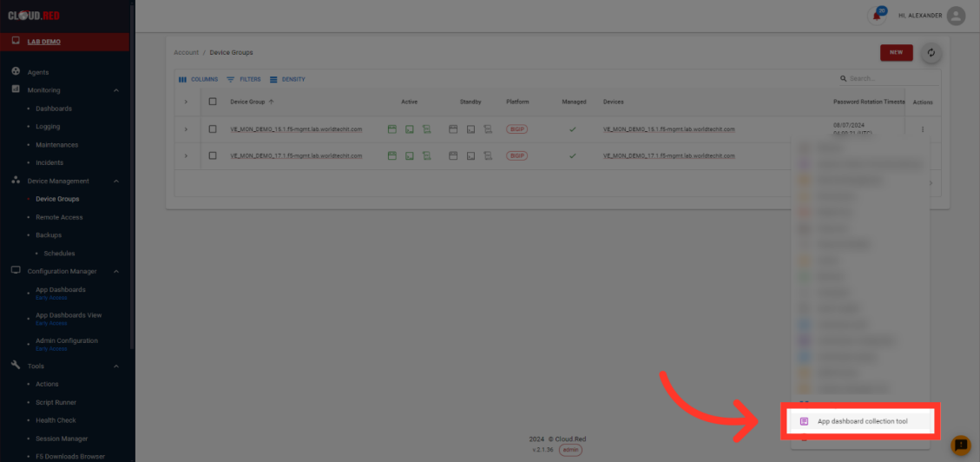Screen dimensions: 980x462
Task: Open VE_MON_DEMO_15.1 link in Devices column
Action: [x=668, y=129]
